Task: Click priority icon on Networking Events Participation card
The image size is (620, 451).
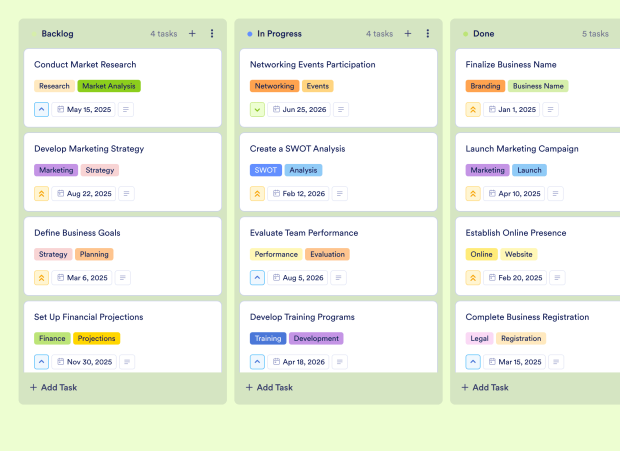Action: click(x=257, y=110)
